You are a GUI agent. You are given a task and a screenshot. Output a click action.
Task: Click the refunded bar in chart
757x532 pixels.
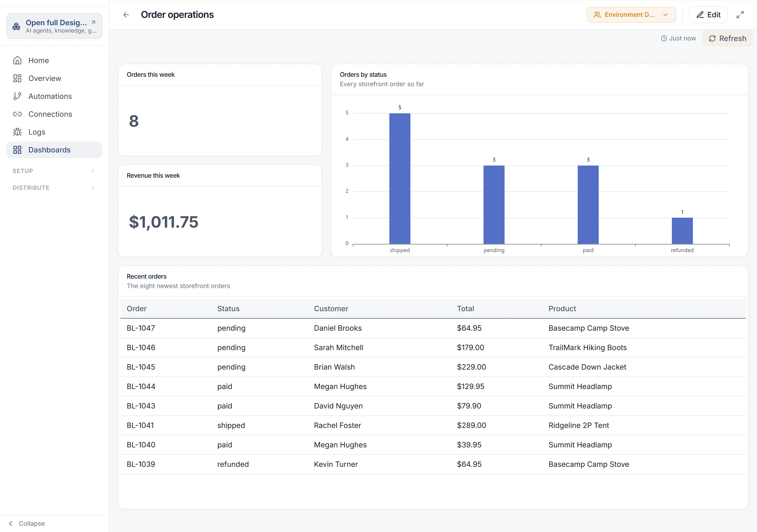click(x=682, y=231)
